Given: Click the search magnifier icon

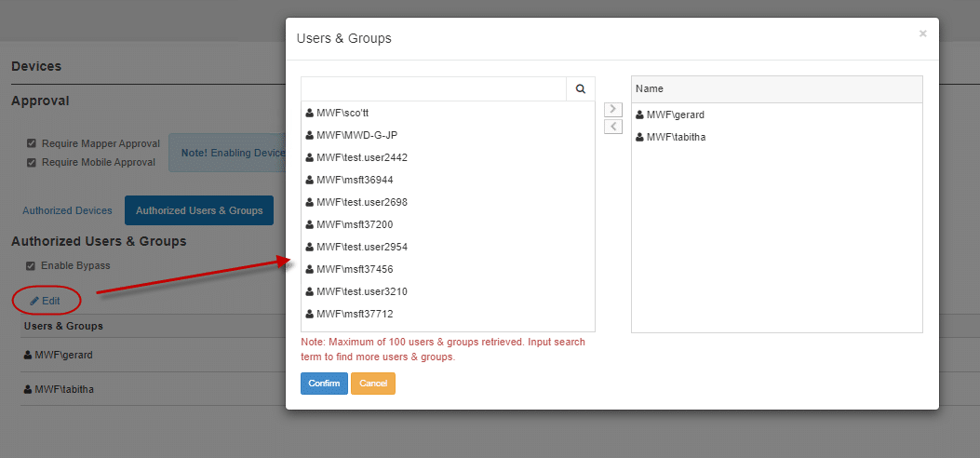Looking at the screenshot, I should [x=580, y=89].
